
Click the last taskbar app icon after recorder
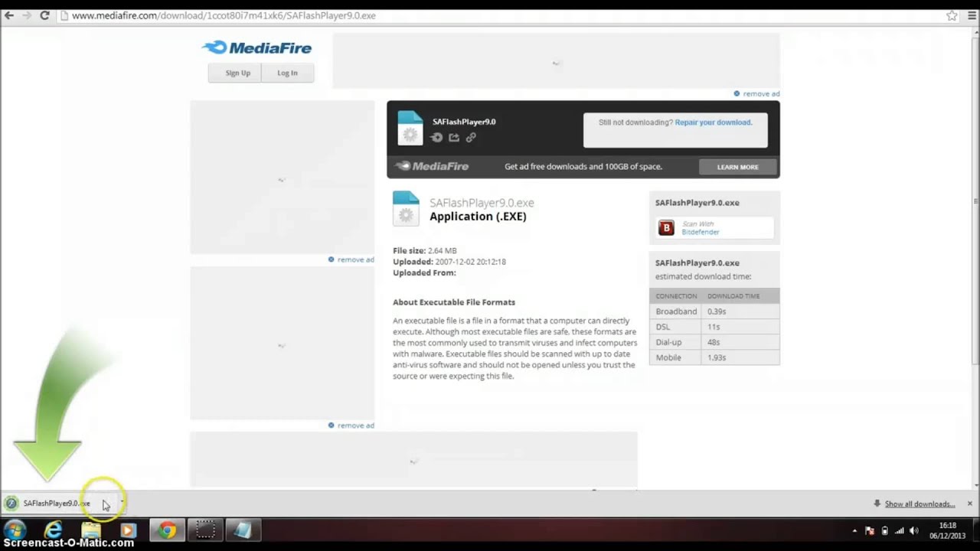point(242,530)
